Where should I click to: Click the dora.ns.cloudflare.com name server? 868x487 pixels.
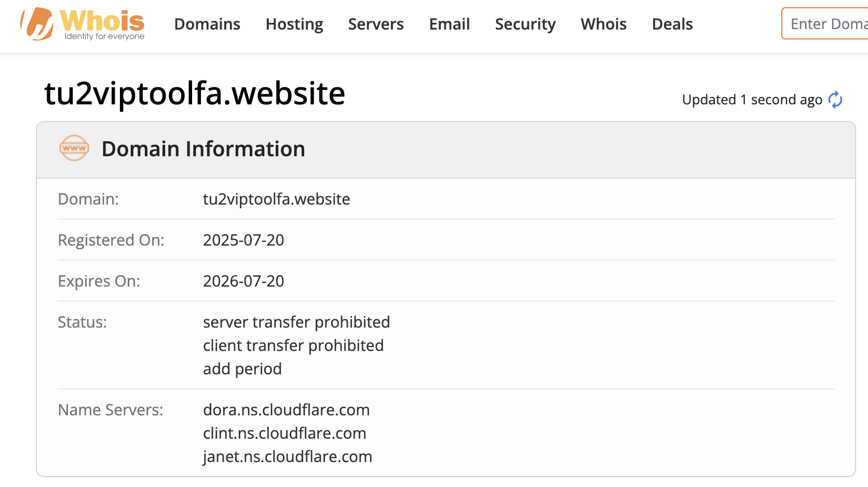click(x=286, y=410)
